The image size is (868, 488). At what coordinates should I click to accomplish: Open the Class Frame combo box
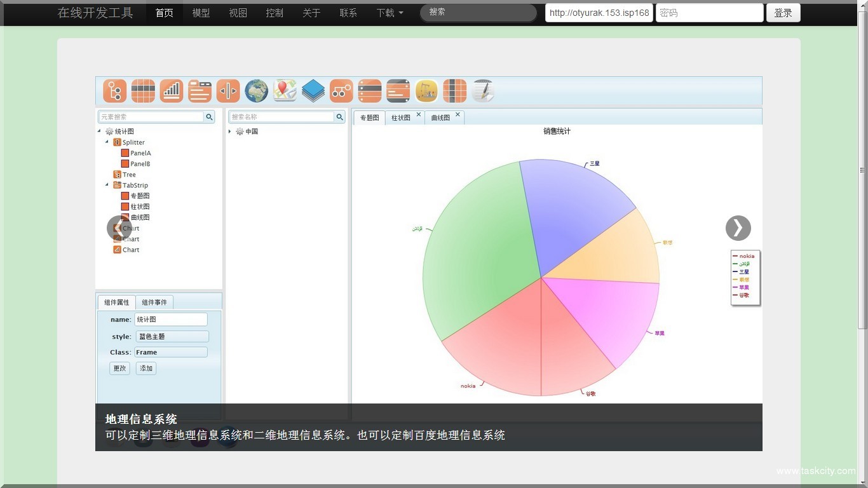coord(171,352)
